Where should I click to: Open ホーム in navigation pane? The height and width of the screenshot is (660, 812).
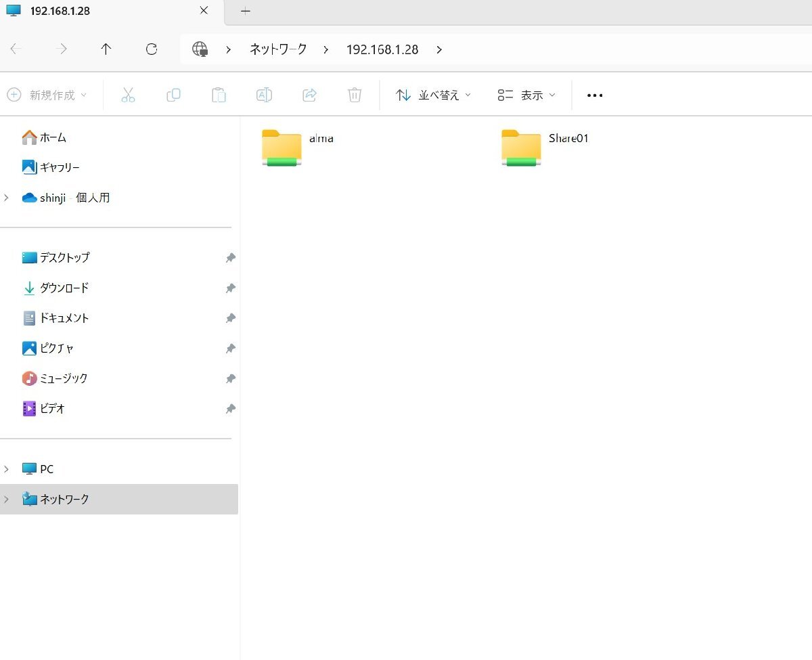44,137
